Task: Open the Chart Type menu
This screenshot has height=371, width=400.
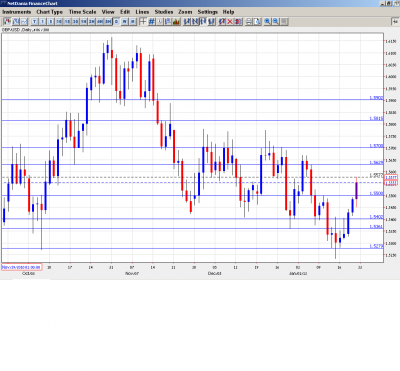Action: [x=50, y=12]
